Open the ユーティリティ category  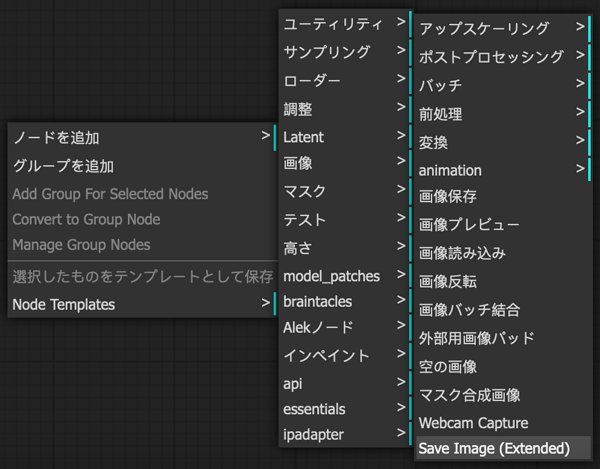(346, 24)
